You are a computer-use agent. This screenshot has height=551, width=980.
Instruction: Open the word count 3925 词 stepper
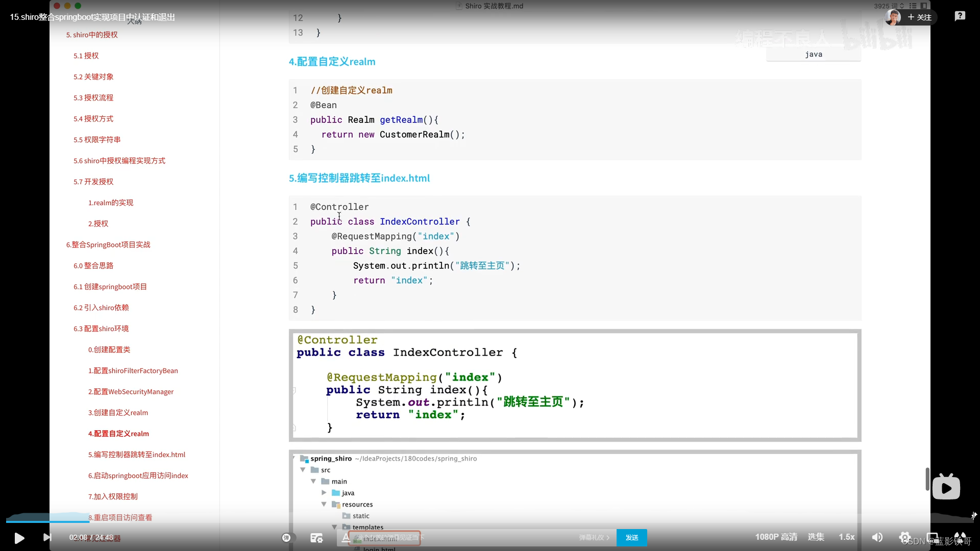click(889, 6)
